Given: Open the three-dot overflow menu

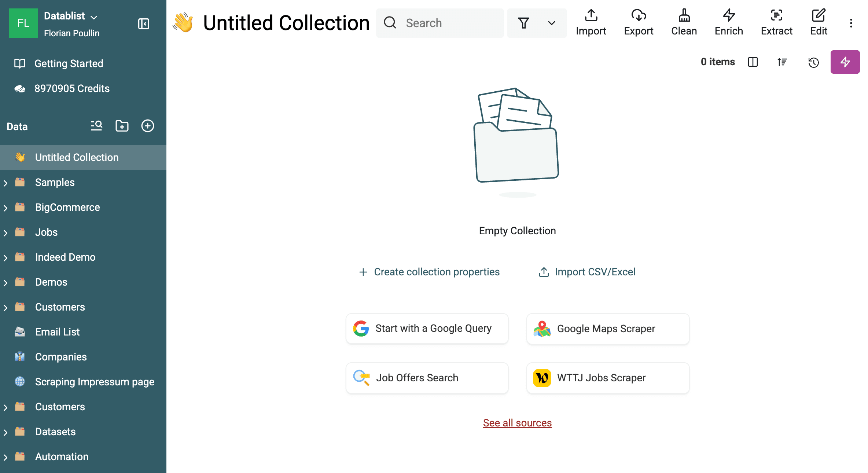Looking at the screenshot, I should [x=851, y=23].
